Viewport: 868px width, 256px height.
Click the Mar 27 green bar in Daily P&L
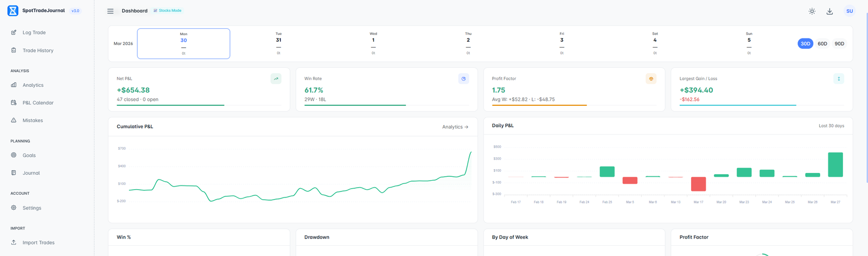point(835,164)
